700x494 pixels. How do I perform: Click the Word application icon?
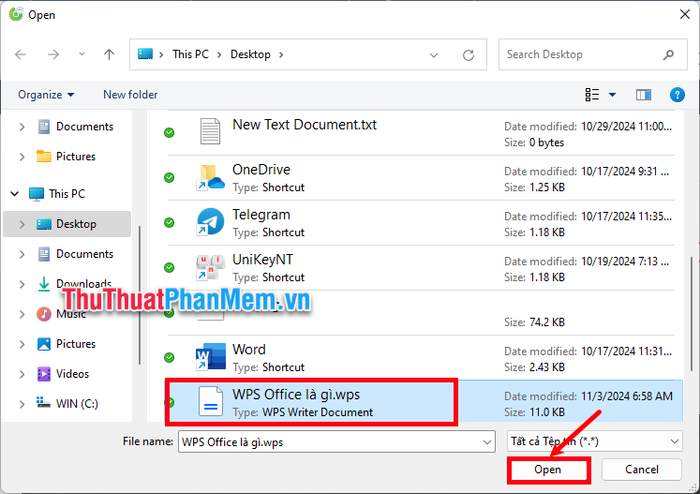pos(210,357)
